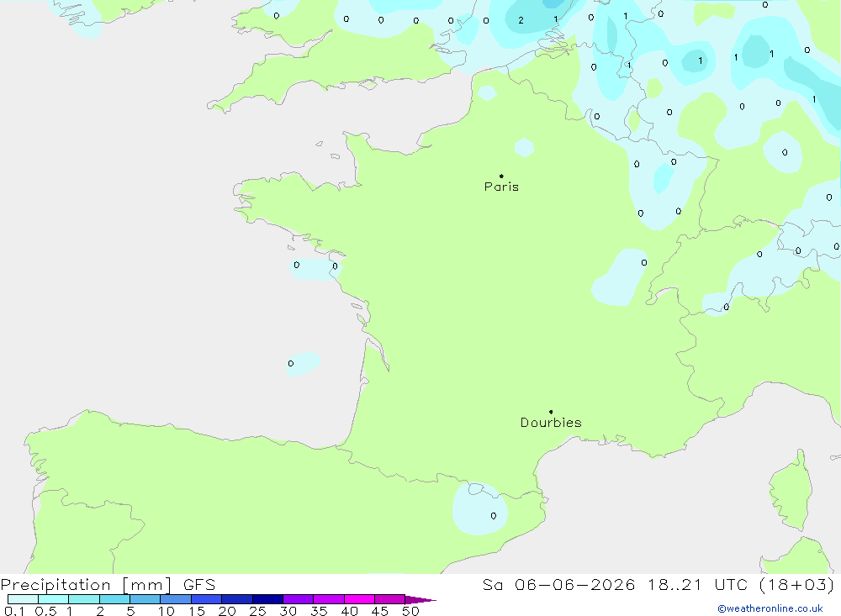Click the Precipitation [mm] GFS title
Screen dimensions: 841x616
pos(108,584)
